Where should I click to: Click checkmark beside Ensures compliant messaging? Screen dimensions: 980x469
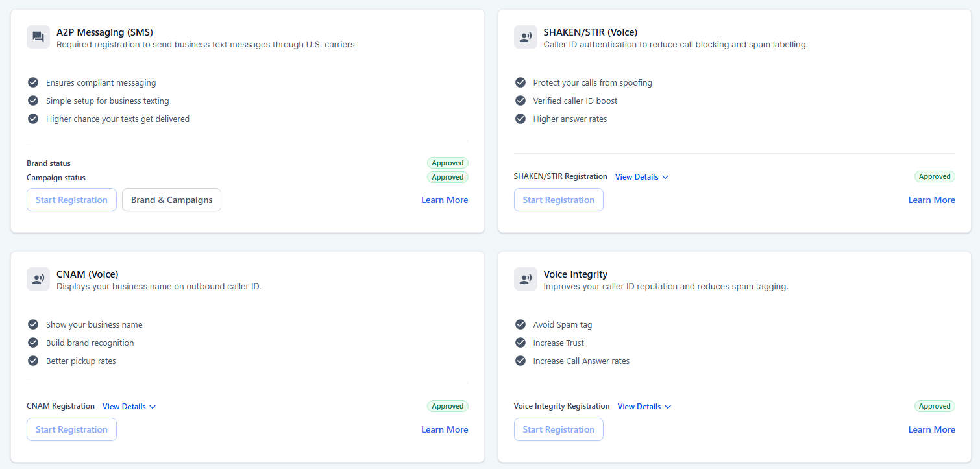(x=33, y=82)
